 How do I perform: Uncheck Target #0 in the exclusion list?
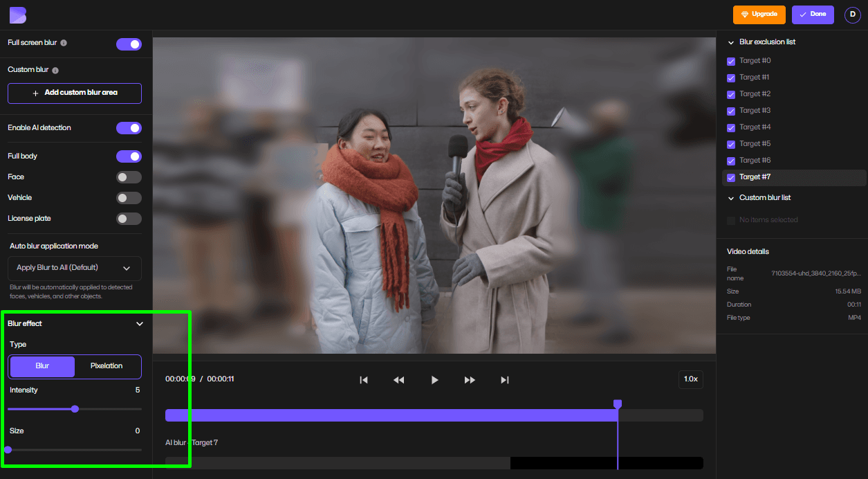coord(731,60)
